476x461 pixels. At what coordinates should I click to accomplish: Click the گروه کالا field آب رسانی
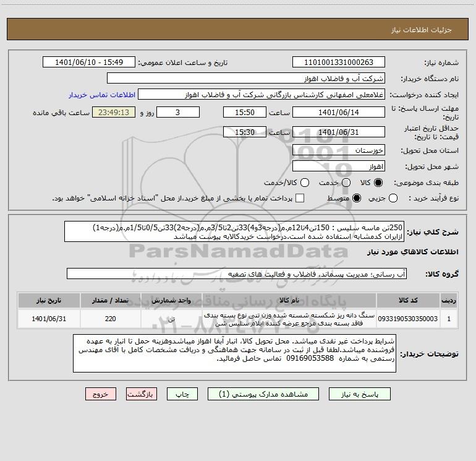tap(237, 274)
